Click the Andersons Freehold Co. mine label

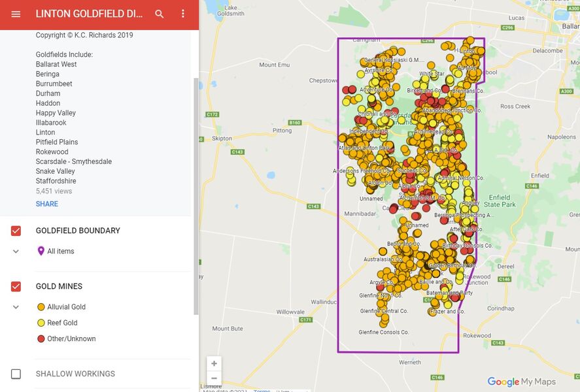click(362, 171)
